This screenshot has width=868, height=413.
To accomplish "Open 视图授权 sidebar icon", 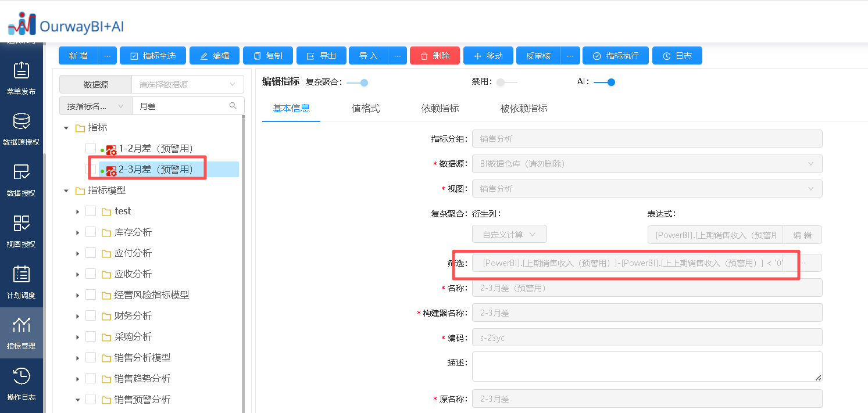I will click(21, 230).
